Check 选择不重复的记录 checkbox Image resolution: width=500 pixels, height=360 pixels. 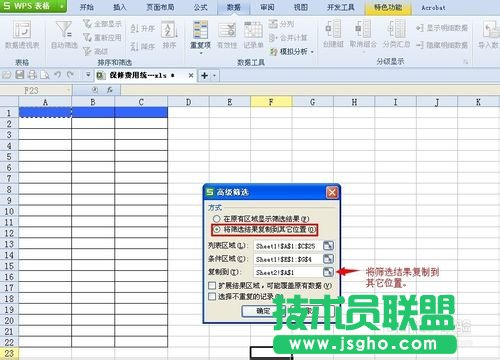click(212, 296)
